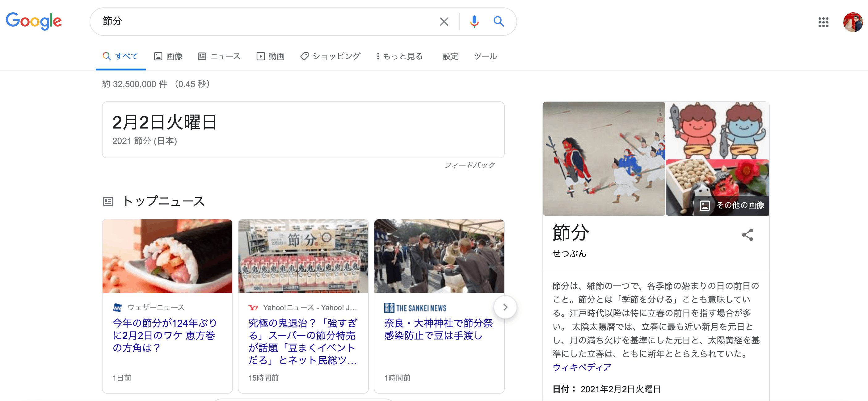868x401 pixels.
Task: Open Yahoo!ニュース article 究極の鬼退治
Action: point(303,341)
